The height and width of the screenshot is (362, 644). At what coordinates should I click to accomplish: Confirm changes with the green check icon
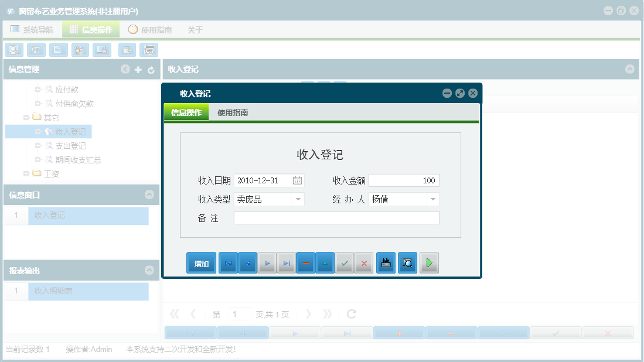345,262
